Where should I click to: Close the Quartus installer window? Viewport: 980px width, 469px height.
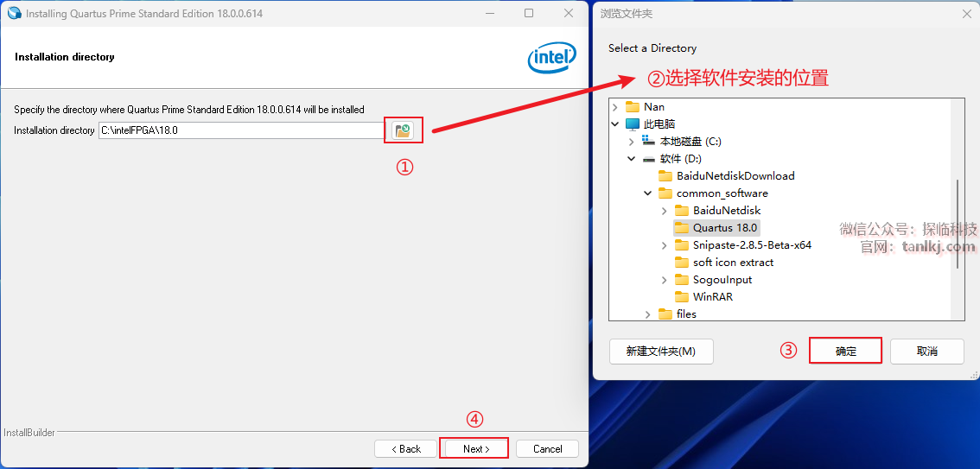568,13
